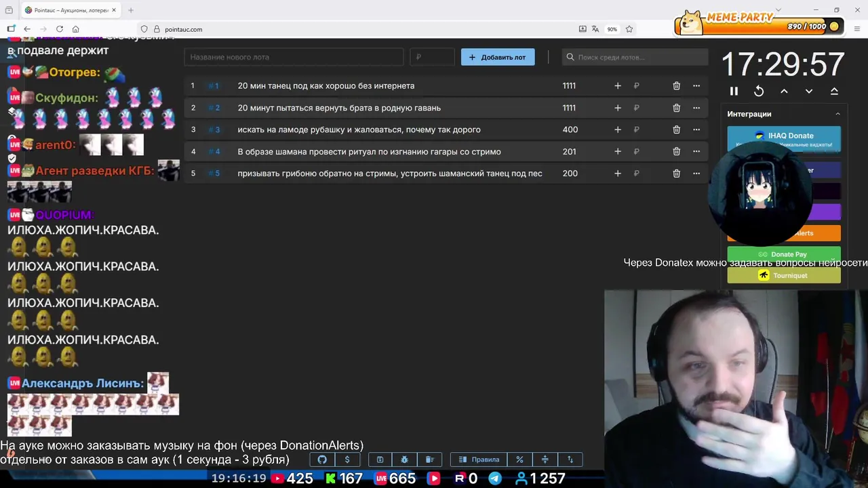Add amount to lot 'искать на ламоде'
The image size is (868, 488).
(x=617, y=129)
